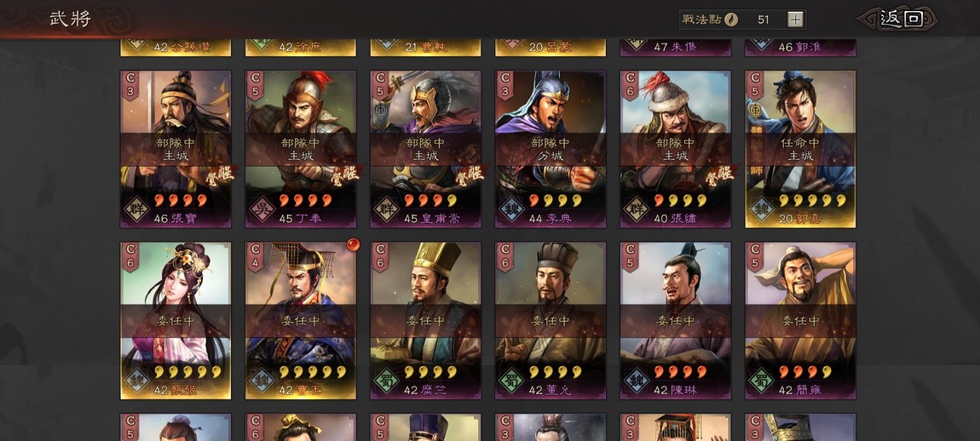This screenshot has height=441, width=980.
Task: Choose the 簡雍 general card
Action: coord(801,321)
